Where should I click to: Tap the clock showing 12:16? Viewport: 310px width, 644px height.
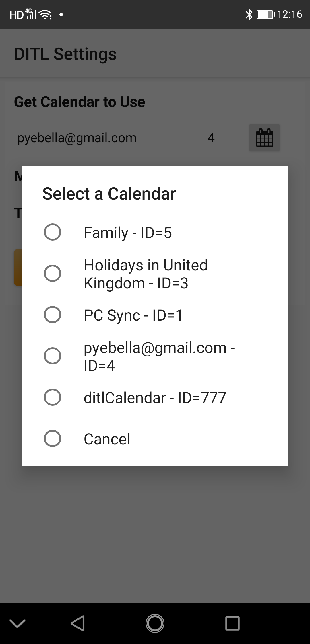[x=289, y=14]
